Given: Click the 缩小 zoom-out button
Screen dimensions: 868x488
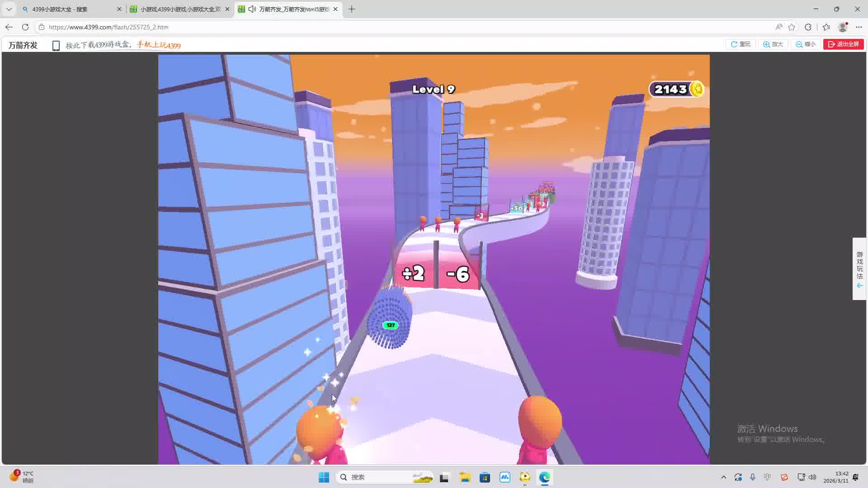Looking at the screenshot, I should pyautogui.click(x=806, y=44).
